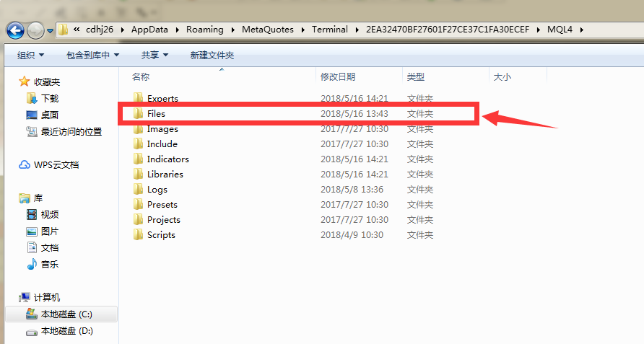Open the 包含到库中 menu
The image size is (644, 344).
tap(93, 55)
